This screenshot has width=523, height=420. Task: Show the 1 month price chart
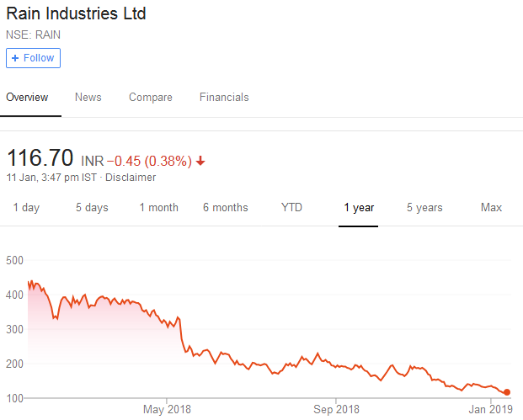158,208
